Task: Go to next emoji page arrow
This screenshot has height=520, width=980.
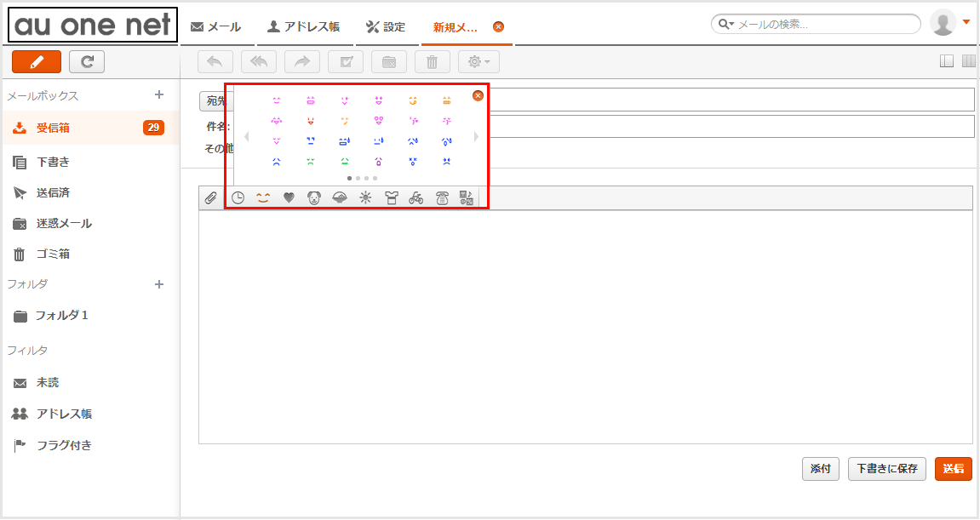Action: [476, 136]
